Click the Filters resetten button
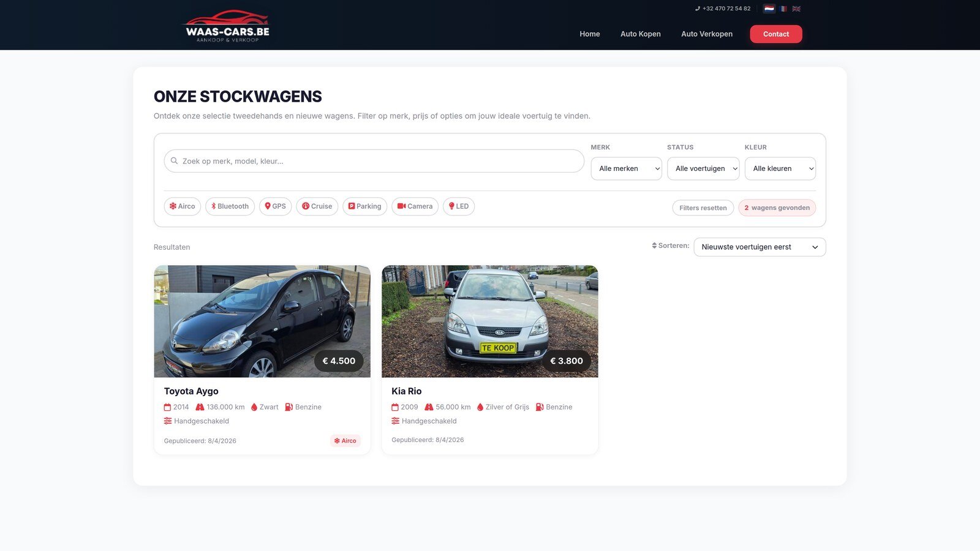Viewport: 980px width, 551px height. pos(703,208)
